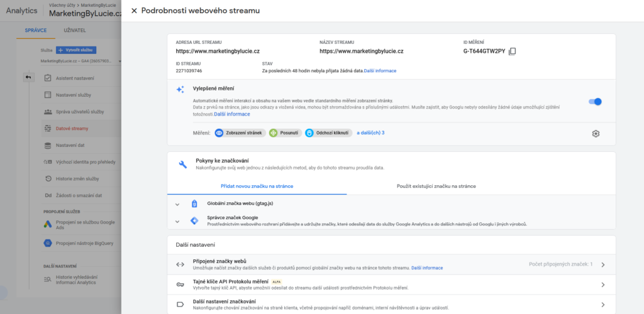Switch to Přidat novou značku na stránce tab
This screenshot has height=314, width=644.
257,186
